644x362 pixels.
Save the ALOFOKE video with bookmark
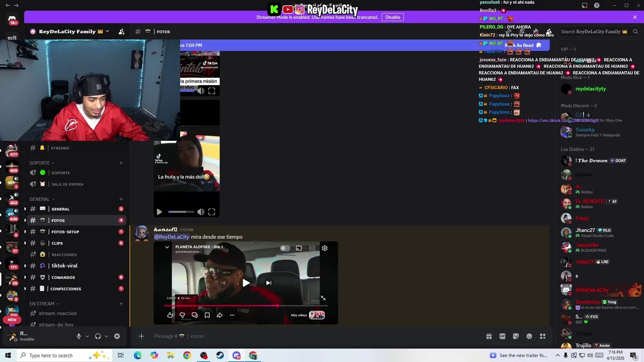pyautogui.click(x=207, y=315)
